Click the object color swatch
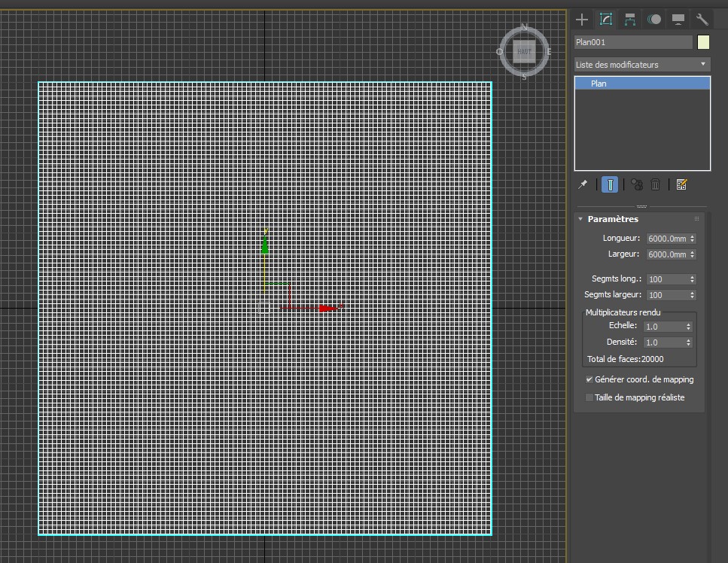 point(704,42)
